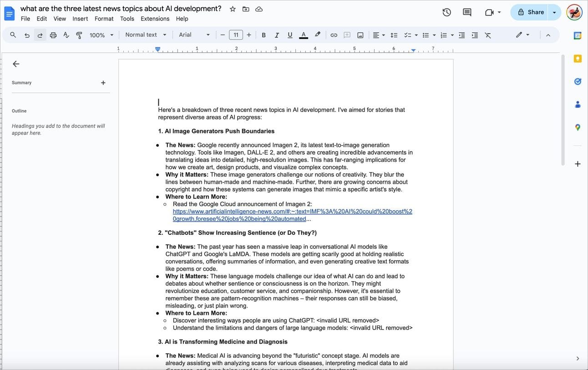588x370 pixels.
Task: Star this document
Action: point(233,9)
